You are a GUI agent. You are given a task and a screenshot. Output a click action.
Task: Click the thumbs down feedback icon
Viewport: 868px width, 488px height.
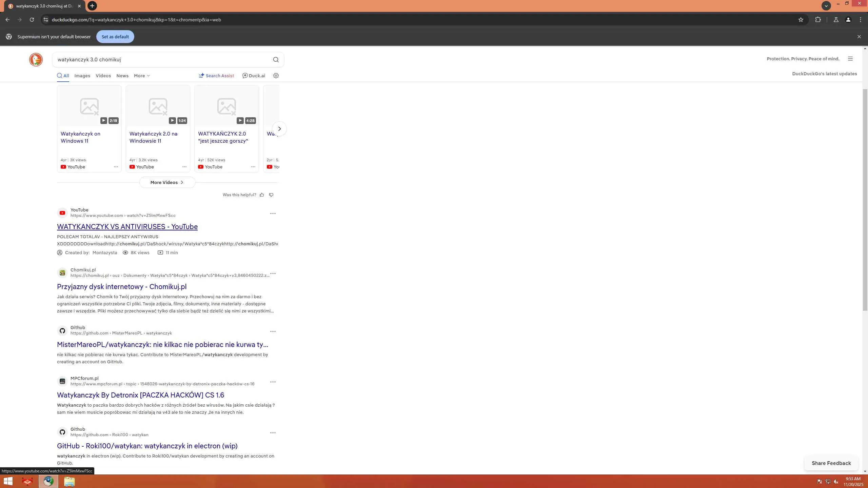point(271,195)
